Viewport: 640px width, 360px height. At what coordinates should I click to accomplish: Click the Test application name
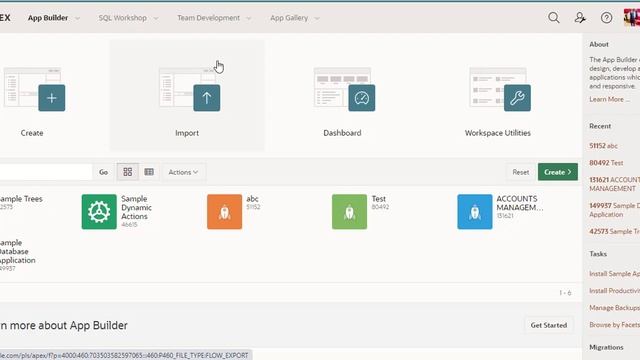[x=378, y=199]
